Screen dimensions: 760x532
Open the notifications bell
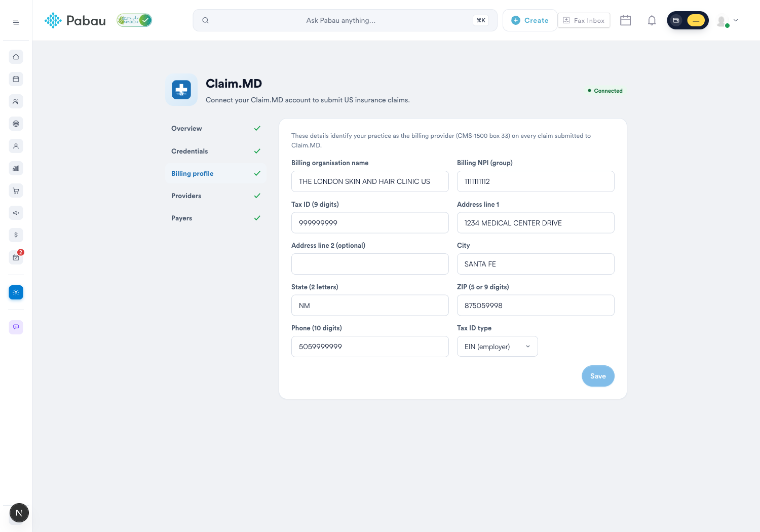click(x=652, y=20)
